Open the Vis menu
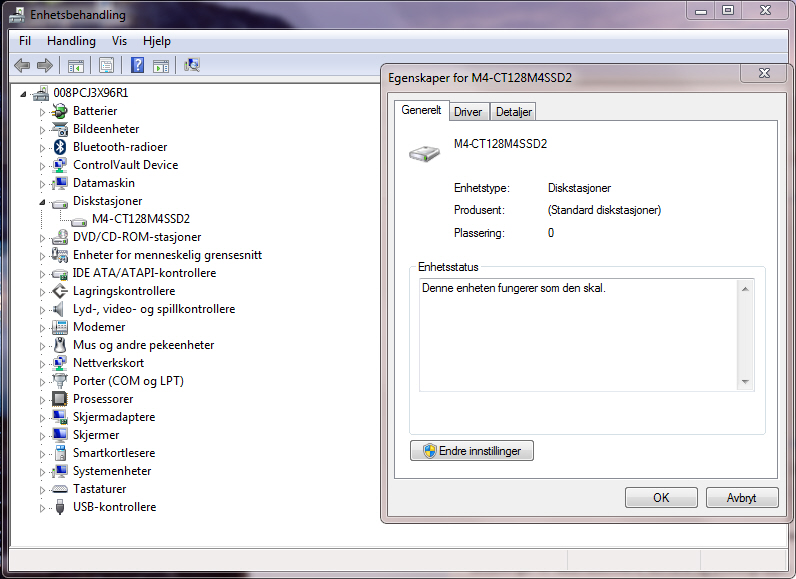The image size is (796, 579). [x=119, y=41]
